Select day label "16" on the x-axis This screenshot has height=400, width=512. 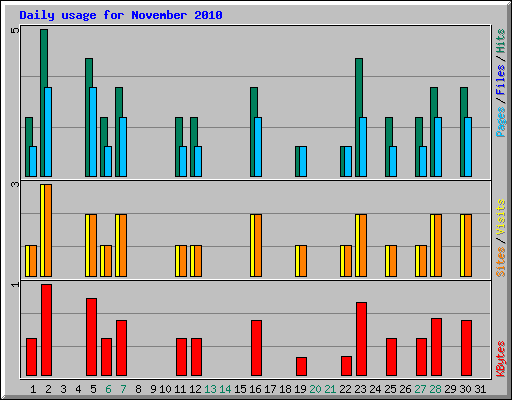(x=255, y=389)
